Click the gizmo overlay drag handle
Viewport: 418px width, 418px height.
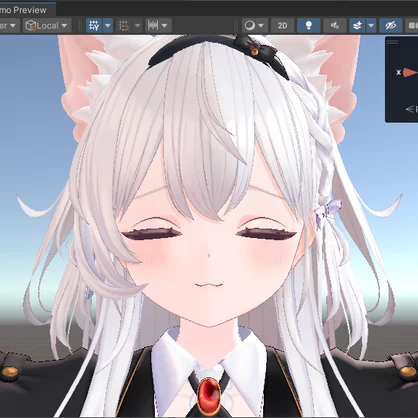coord(392,42)
